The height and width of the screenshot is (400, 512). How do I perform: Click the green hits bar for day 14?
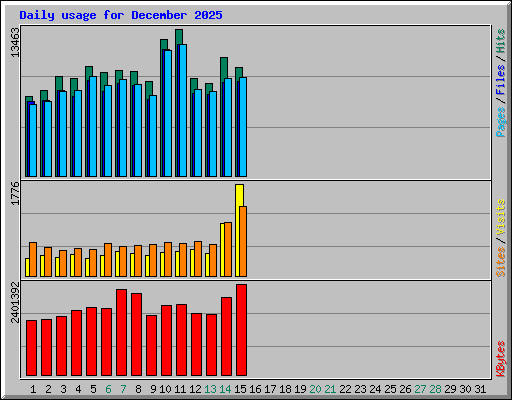(x=224, y=68)
